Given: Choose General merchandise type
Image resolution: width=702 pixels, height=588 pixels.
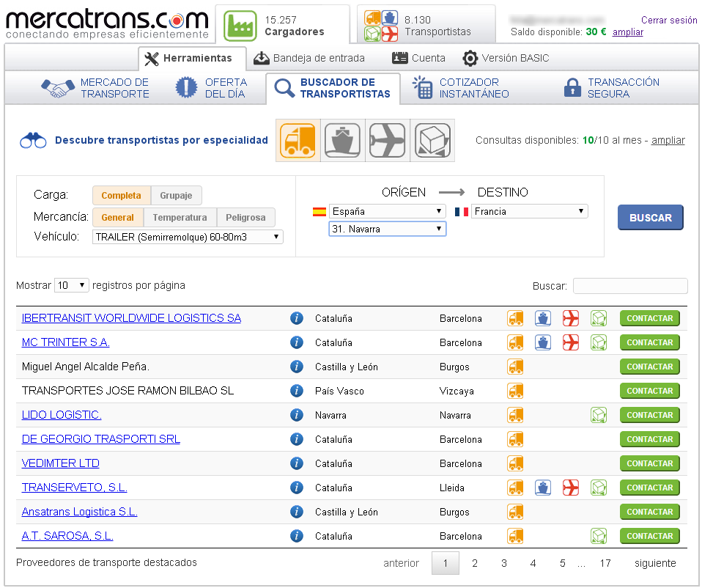Looking at the screenshot, I should [118, 217].
